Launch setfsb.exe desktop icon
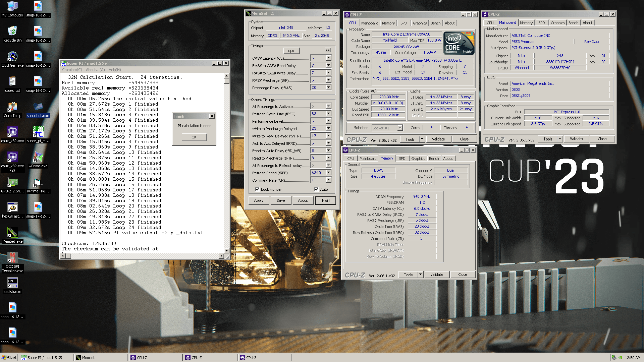Viewport: 644px width, 362px height. click(12, 286)
